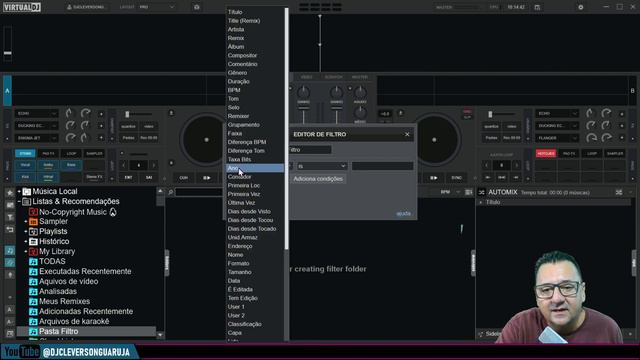Click the ajuda link in filter editor
The height and width of the screenshot is (360, 640).
point(403,213)
